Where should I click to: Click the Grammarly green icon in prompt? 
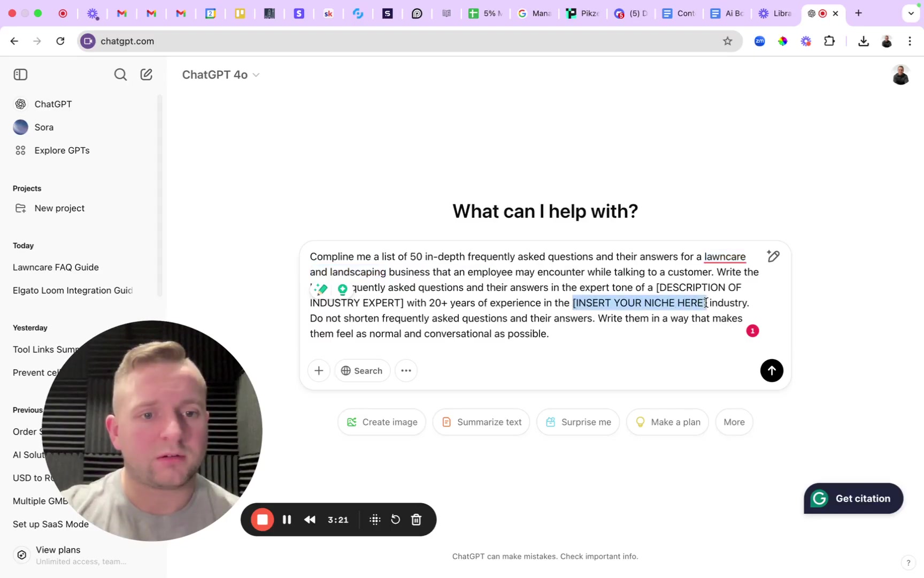(343, 289)
